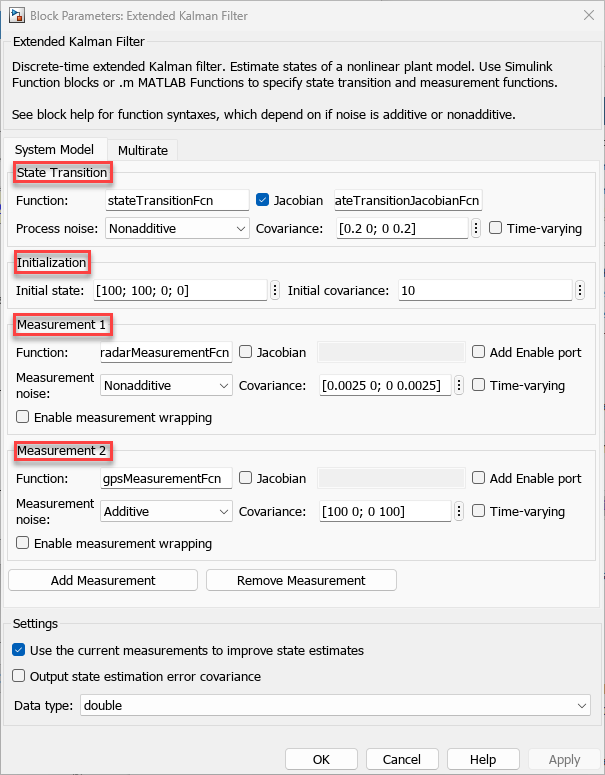Click the Simulink icon in title bar
Screen dimensions: 605x775
click(15, 16)
